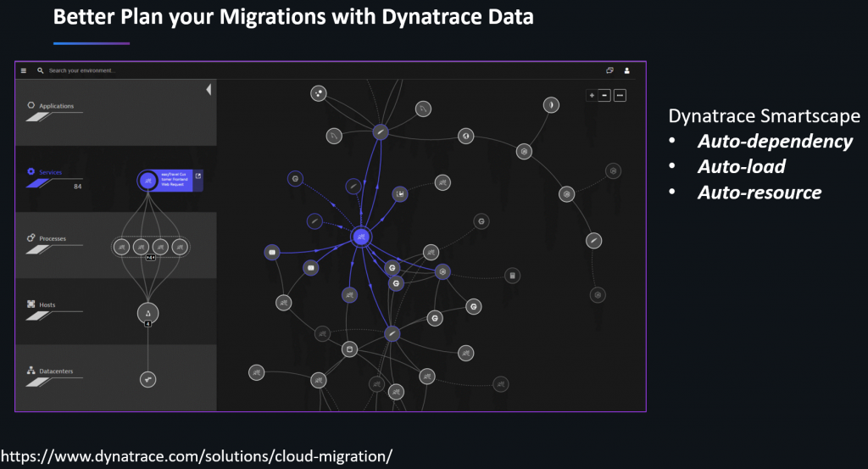
Task: Click the 'Dynatrace Smartscape' heading text
Action: pos(764,115)
